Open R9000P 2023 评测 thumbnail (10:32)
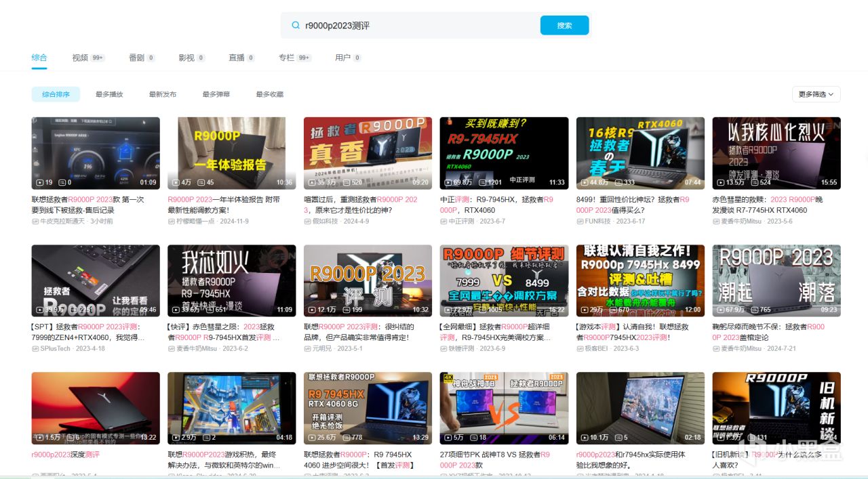Viewport: 868px width, 479px height. click(368, 280)
